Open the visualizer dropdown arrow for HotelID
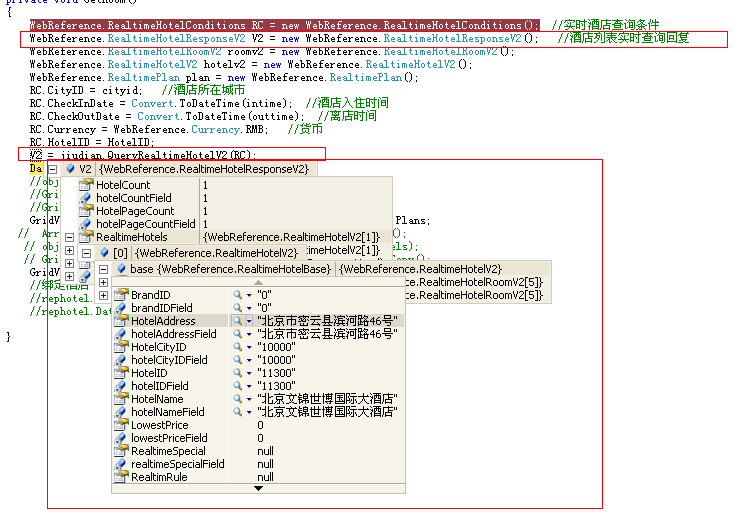Viewport: 747px width, 522px height. tap(249, 373)
